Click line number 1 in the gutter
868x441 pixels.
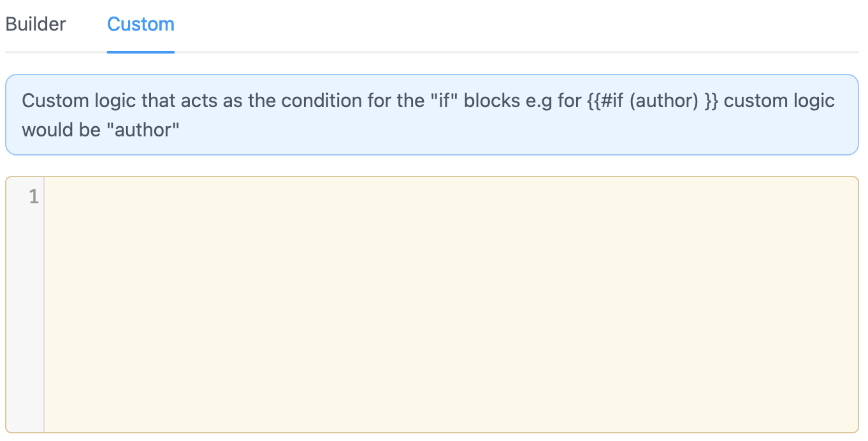point(34,196)
